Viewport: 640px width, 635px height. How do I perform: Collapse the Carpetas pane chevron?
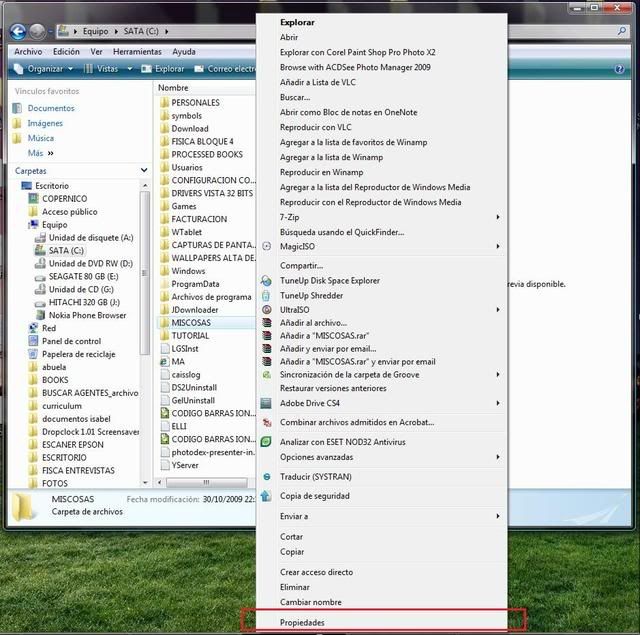[144, 170]
